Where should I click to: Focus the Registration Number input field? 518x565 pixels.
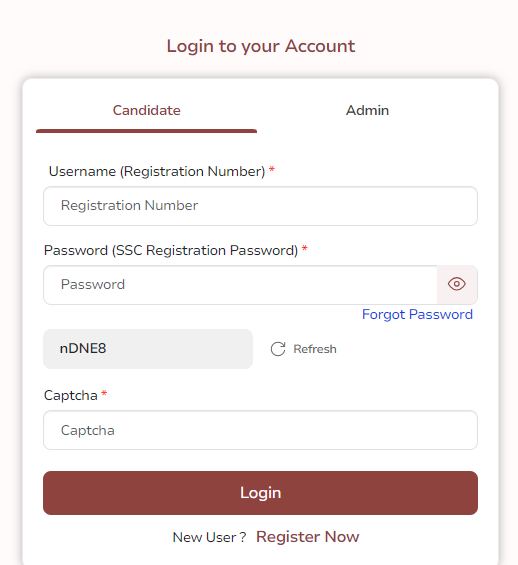click(x=260, y=206)
